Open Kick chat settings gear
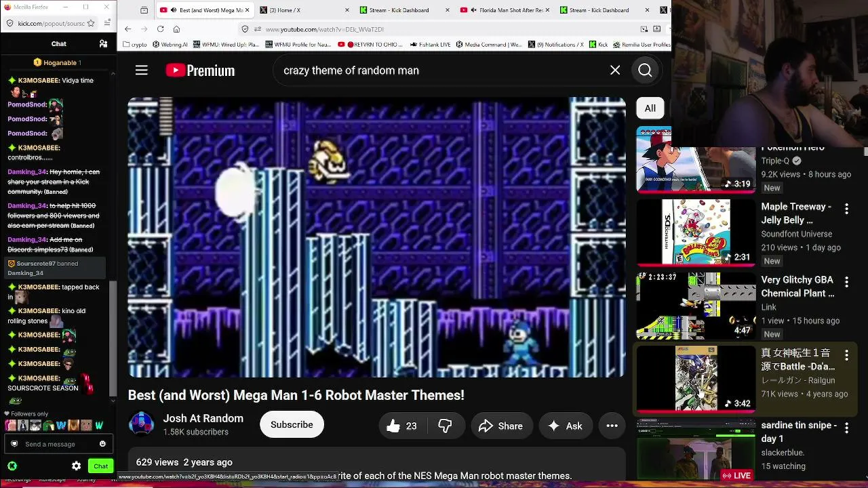 point(76,466)
